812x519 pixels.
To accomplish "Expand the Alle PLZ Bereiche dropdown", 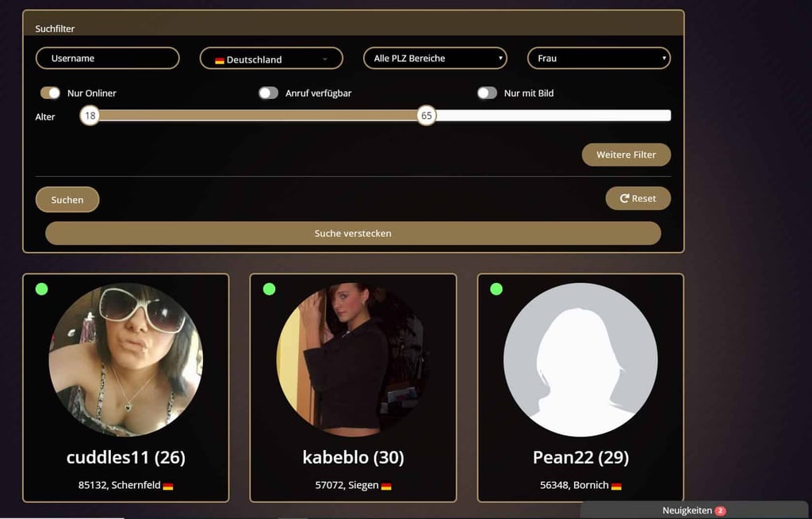I will click(x=435, y=59).
